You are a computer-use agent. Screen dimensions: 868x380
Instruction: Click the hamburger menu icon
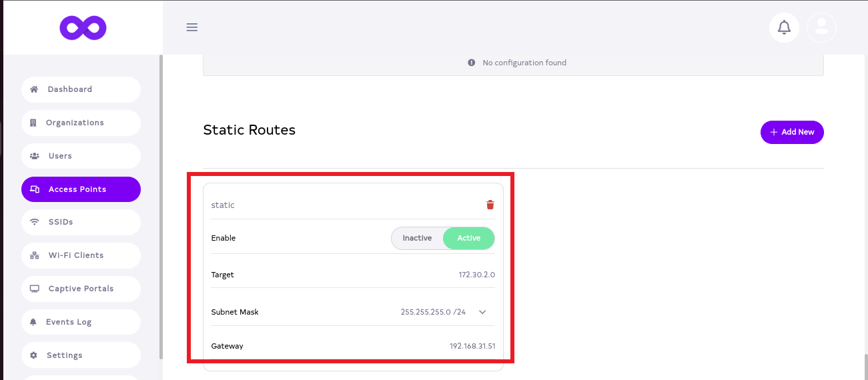[x=192, y=27]
